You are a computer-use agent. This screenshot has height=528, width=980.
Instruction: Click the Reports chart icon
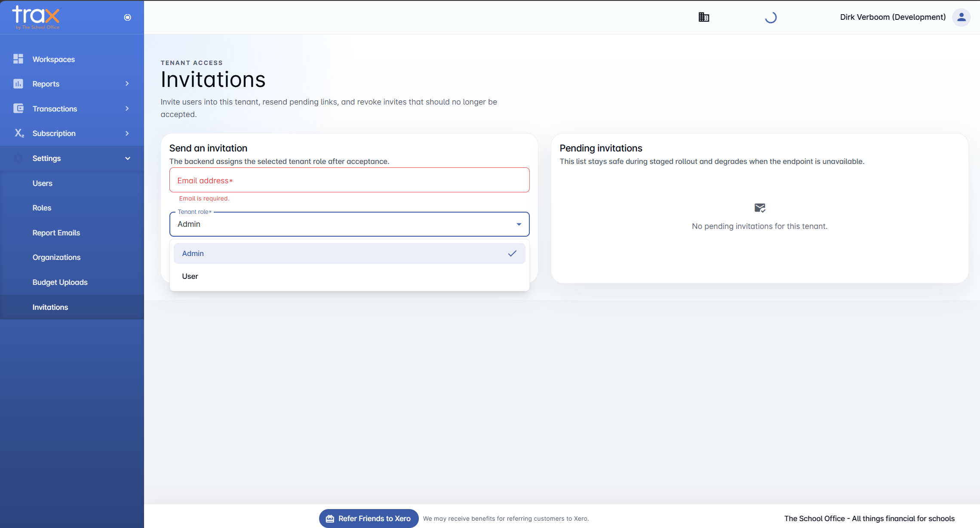pyautogui.click(x=18, y=83)
